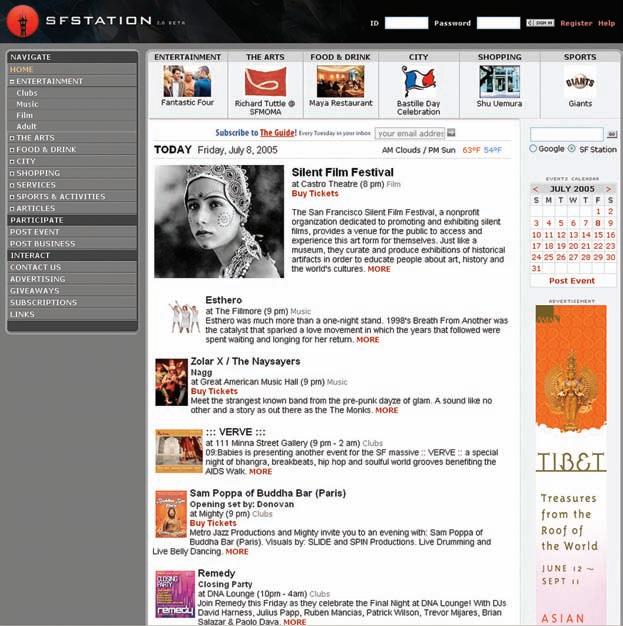Open the Shopping top tab

[x=500, y=57]
